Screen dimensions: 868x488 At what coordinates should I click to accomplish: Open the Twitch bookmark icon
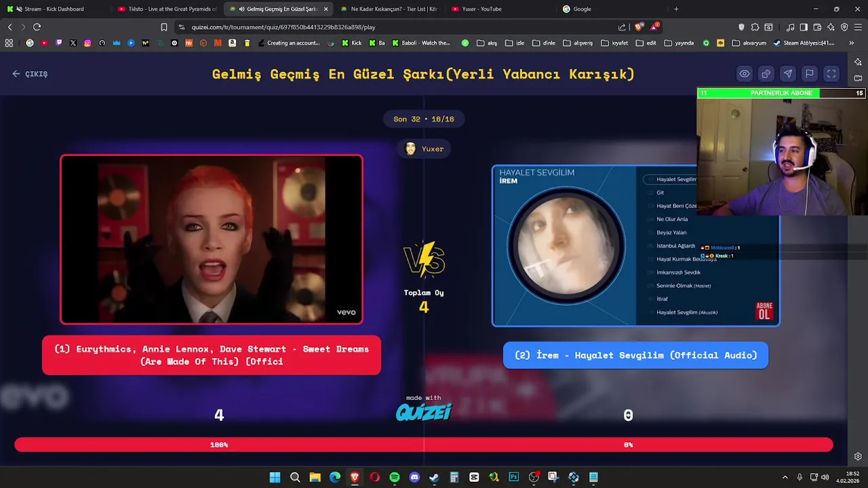click(58, 43)
